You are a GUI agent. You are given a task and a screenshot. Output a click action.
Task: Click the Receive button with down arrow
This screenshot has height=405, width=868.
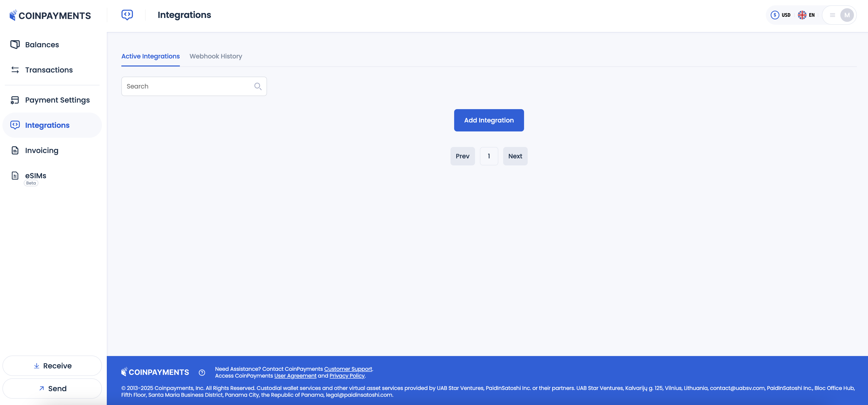point(52,366)
